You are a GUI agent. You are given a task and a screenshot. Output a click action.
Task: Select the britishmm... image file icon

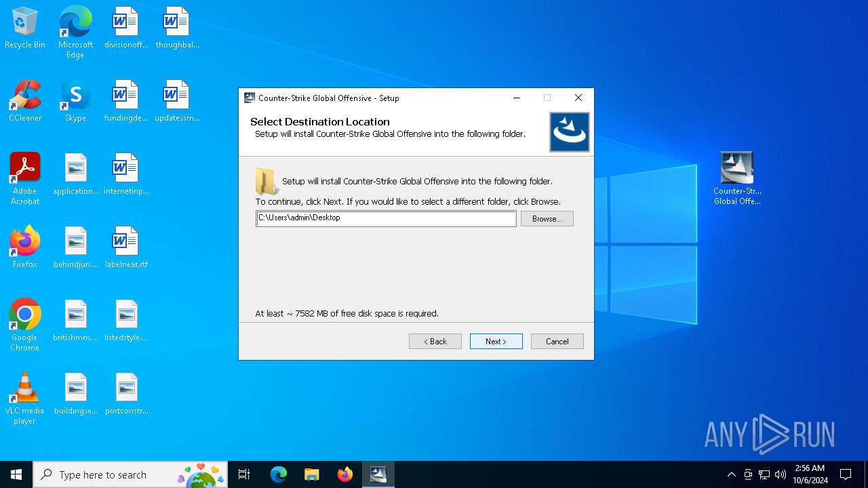click(75, 321)
